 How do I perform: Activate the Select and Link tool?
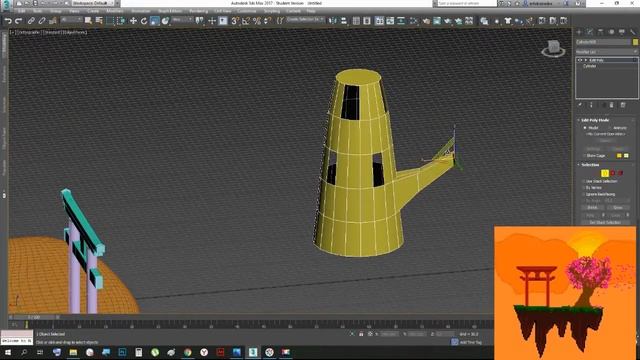tap(31, 20)
